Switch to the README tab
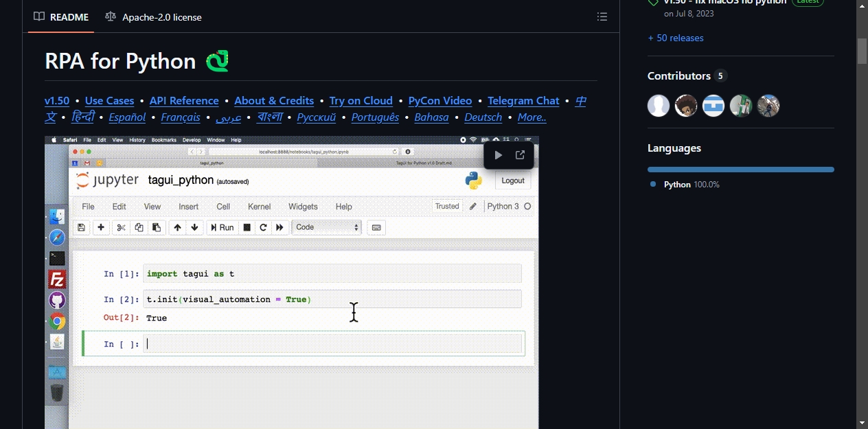This screenshot has height=429, width=868. click(61, 16)
